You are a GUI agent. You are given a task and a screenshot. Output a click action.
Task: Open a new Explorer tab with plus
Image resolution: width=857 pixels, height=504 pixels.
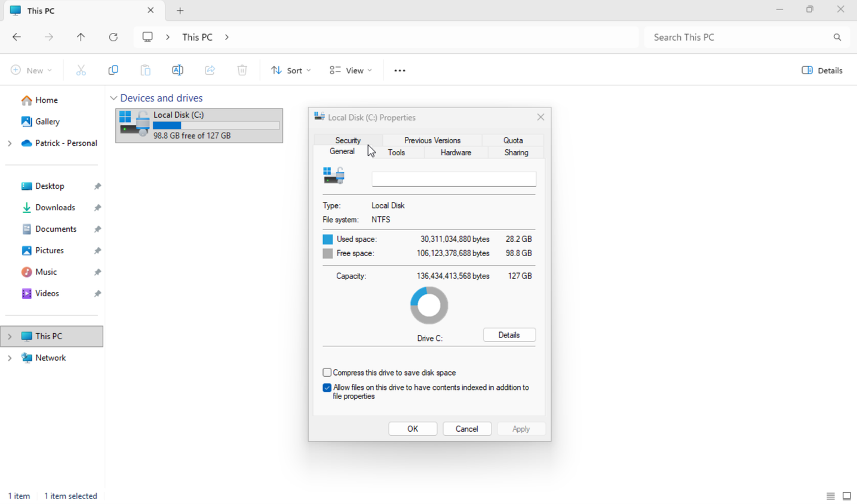pos(180,11)
